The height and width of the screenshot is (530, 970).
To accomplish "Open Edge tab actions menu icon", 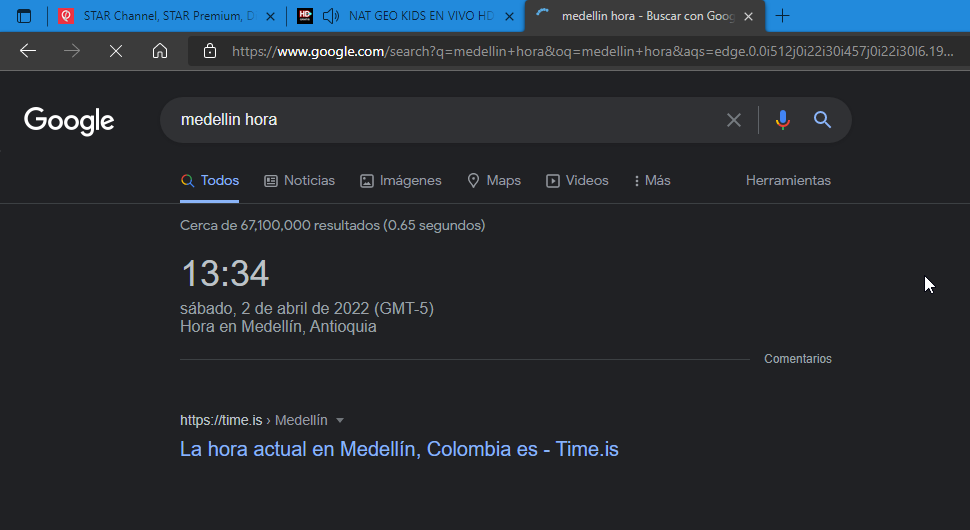I will click(x=24, y=16).
